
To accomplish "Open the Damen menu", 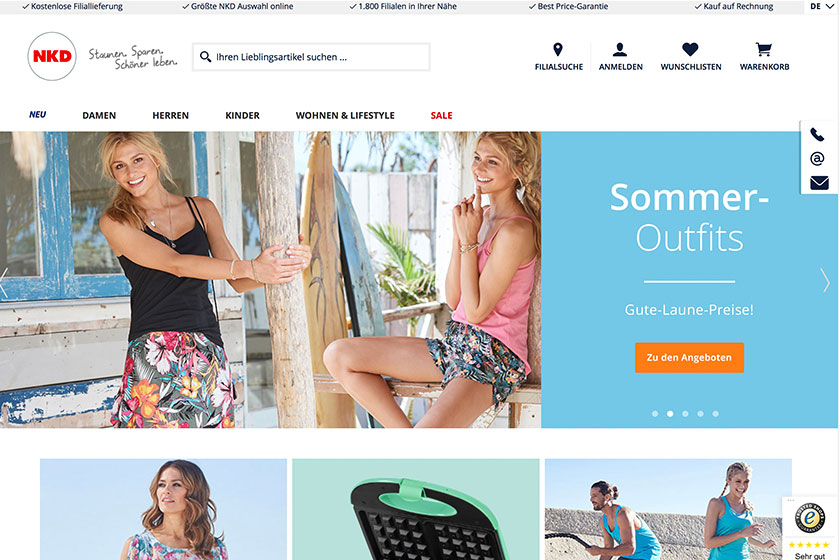I will pos(99,115).
